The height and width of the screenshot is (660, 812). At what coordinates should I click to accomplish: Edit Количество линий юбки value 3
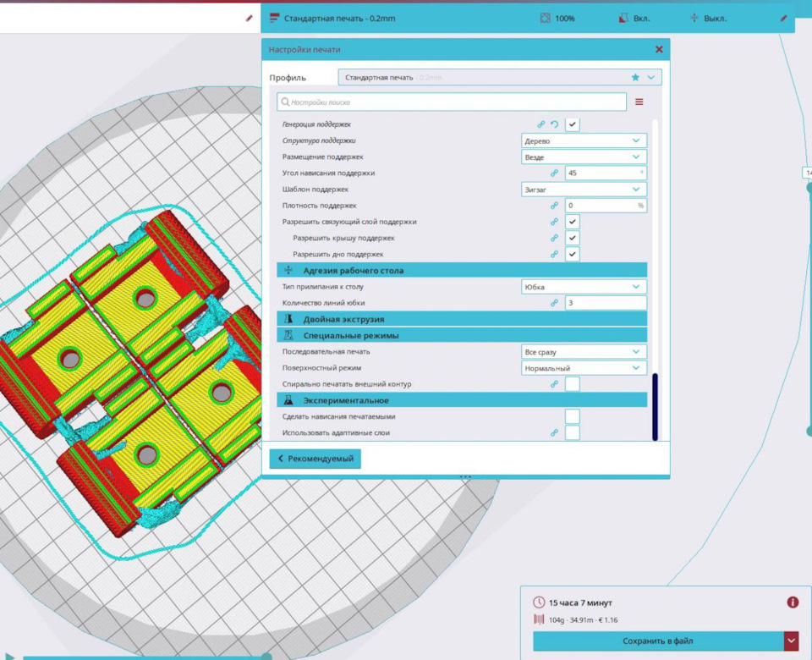coord(606,303)
